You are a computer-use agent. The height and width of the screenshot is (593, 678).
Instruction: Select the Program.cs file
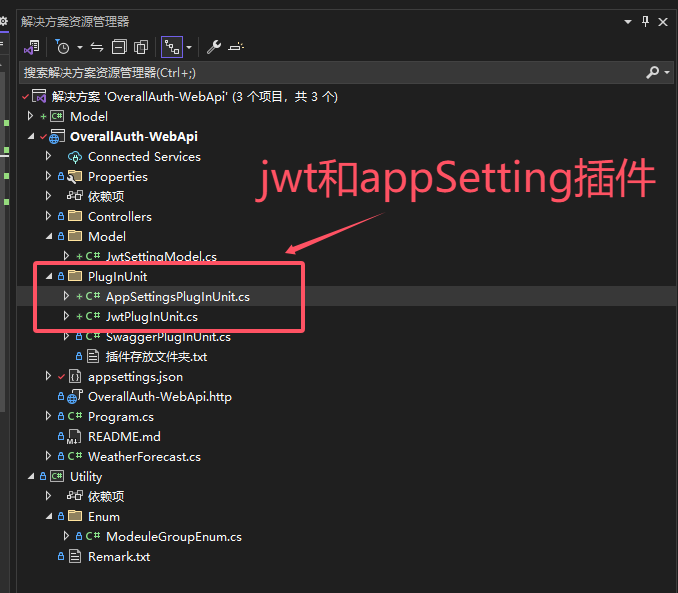click(120, 416)
